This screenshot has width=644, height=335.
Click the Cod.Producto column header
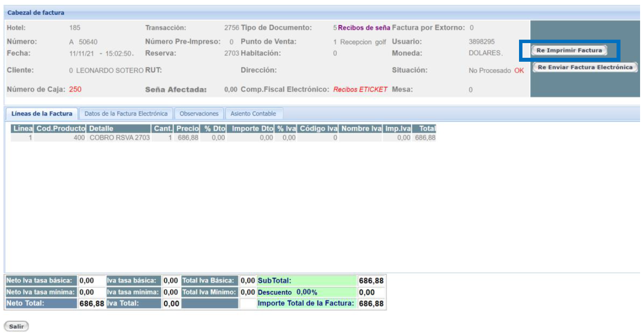coord(61,129)
